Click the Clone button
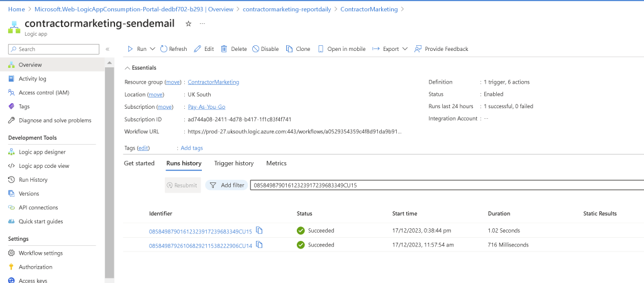The width and height of the screenshot is (644, 283). click(298, 49)
